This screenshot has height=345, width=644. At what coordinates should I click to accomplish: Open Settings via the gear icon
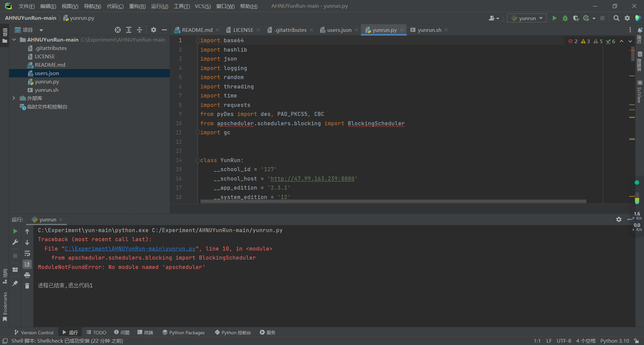[628, 18]
